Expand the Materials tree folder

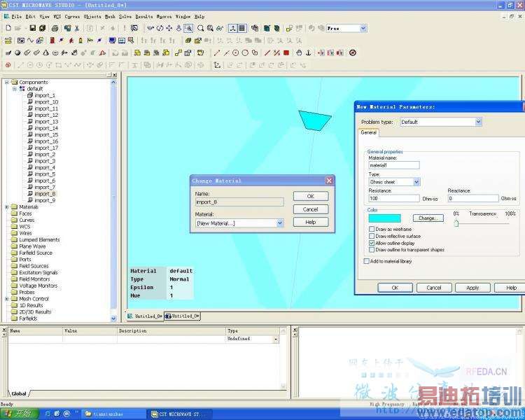click(6, 207)
